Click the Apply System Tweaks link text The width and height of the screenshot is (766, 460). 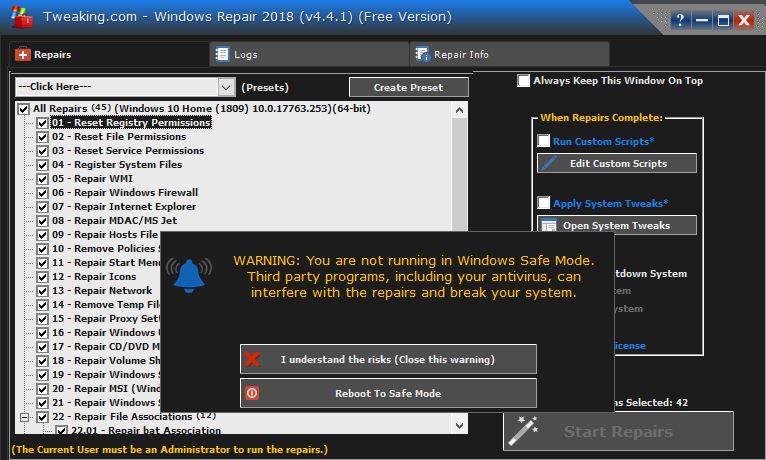click(610, 204)
